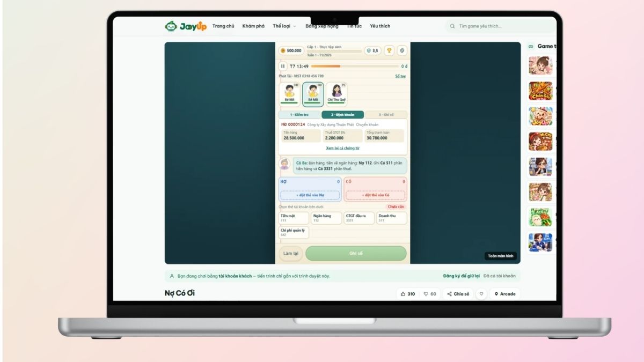Open the Khám phá menu
The image size is (644, 362).
(x=253, y=26)
